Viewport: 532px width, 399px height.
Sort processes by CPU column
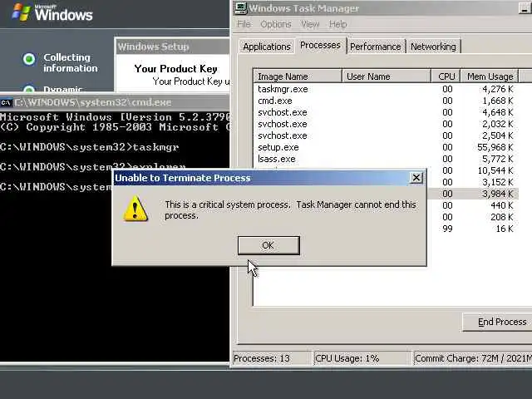coord(446,76)
